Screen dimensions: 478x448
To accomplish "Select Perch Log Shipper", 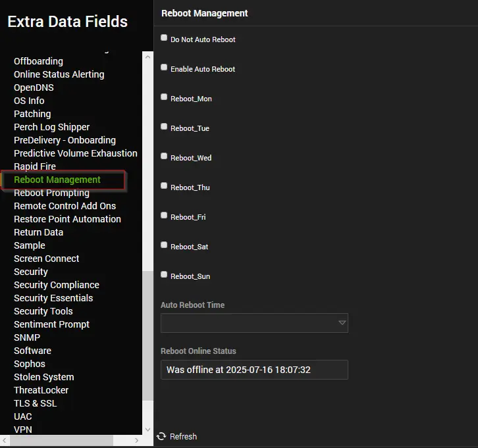I will pyautogui.click(x=52, y=127).
